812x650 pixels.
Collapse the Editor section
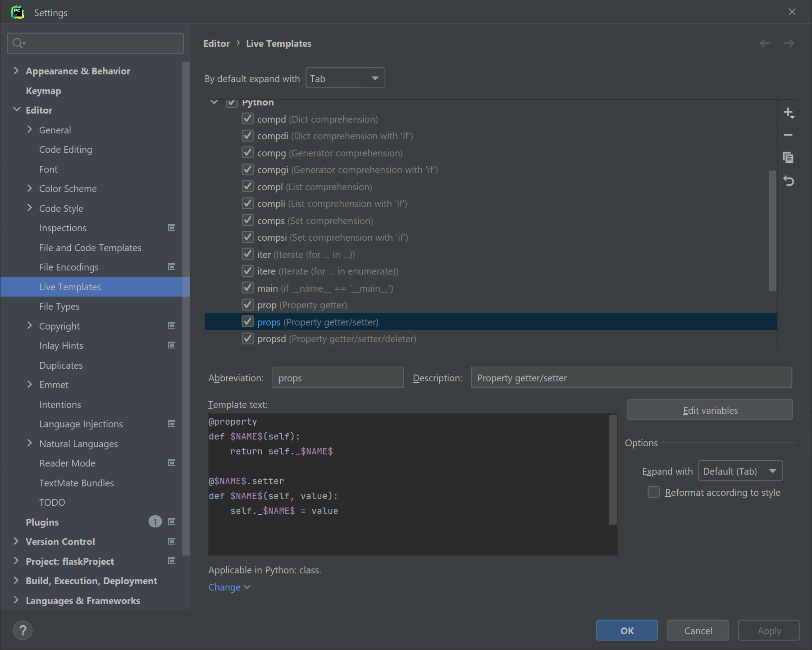click(x=17, y=110)
